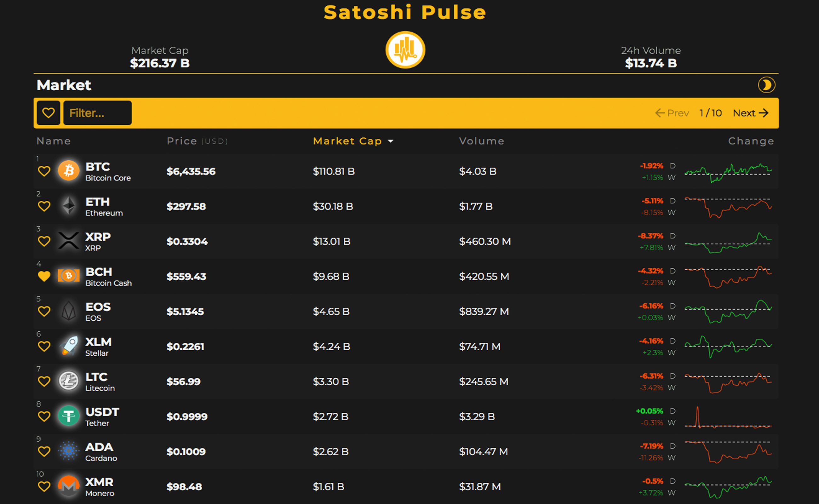This screenshot has width=819, height=504.
Task: Show favorites only with heart filter button
Action: [48, 113]
